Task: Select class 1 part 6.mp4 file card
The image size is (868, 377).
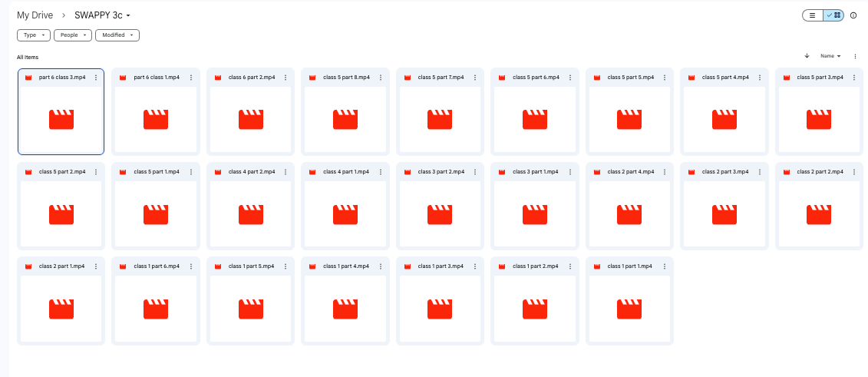Action: [x=156, y=309]
